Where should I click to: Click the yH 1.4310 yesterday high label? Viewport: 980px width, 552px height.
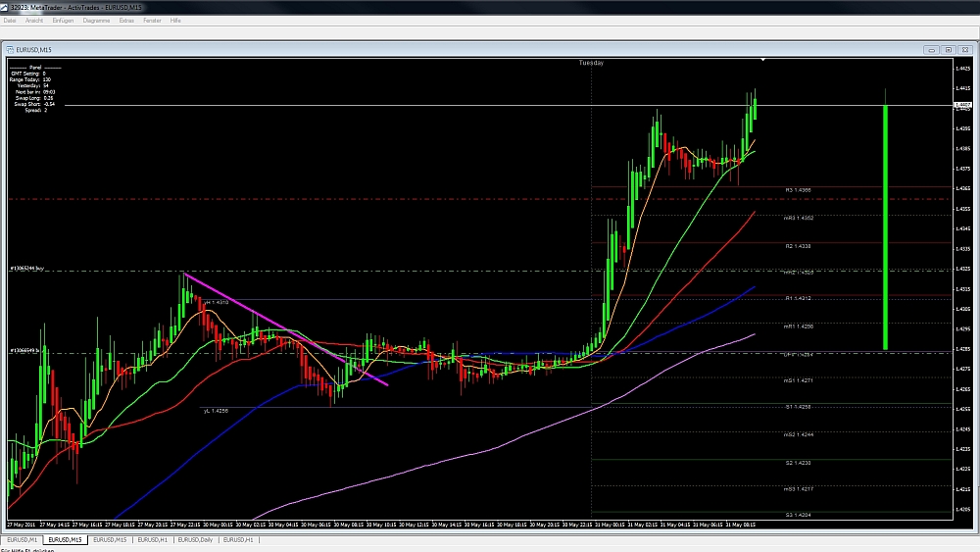pyautogui.click(x=217, y=303)
